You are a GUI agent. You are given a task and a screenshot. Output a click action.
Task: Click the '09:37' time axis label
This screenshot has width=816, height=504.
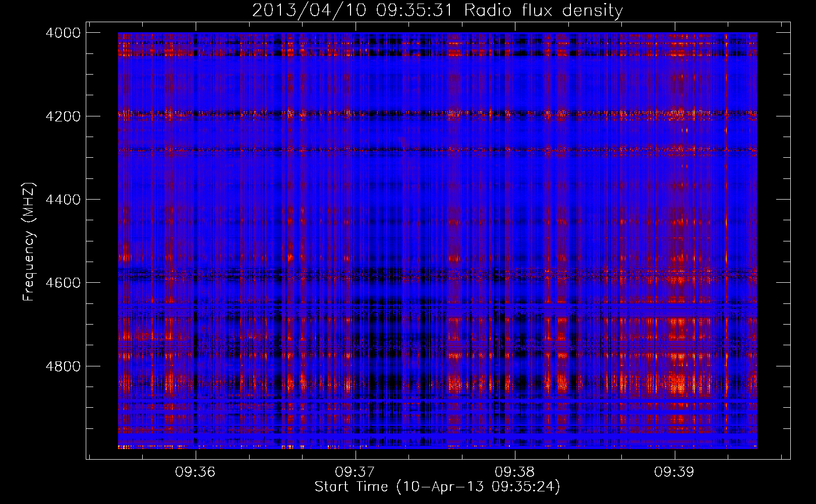[355, 472]
